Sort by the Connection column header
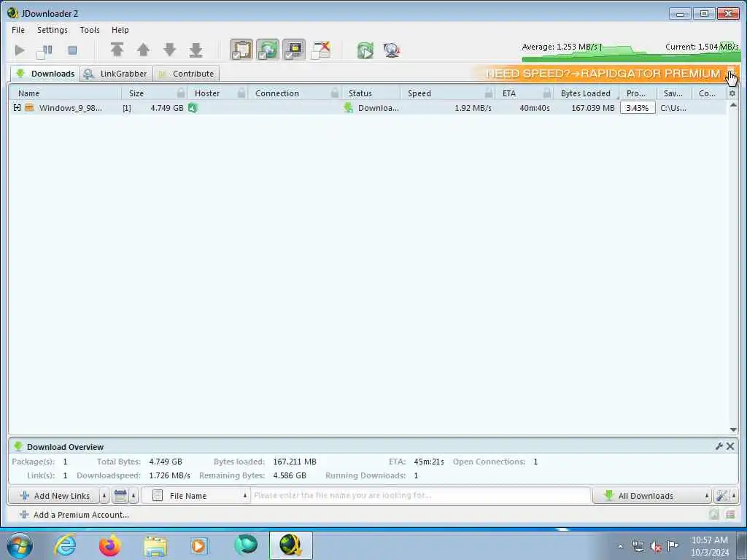This screenshot has height=560, width=747. tap(277, 93)
